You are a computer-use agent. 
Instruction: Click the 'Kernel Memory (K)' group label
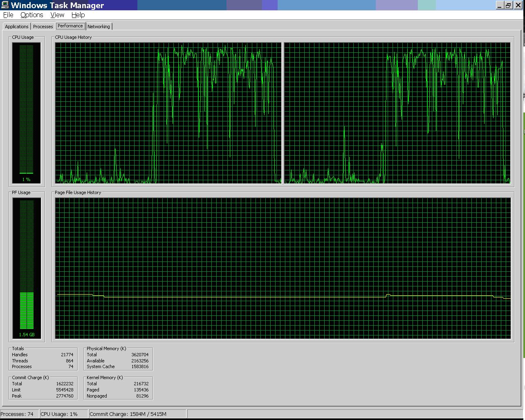(x=105, y=378)
